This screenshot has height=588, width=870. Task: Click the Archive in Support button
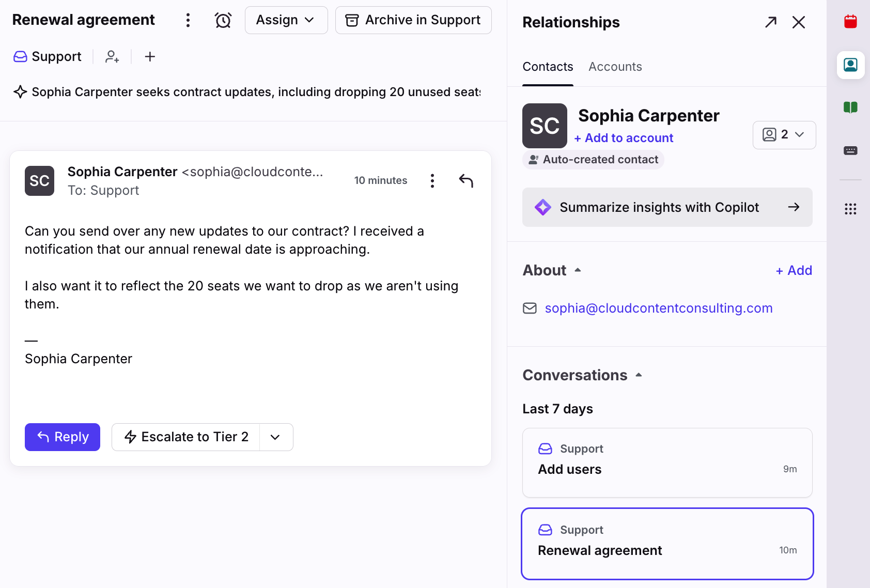pos(413,20)
